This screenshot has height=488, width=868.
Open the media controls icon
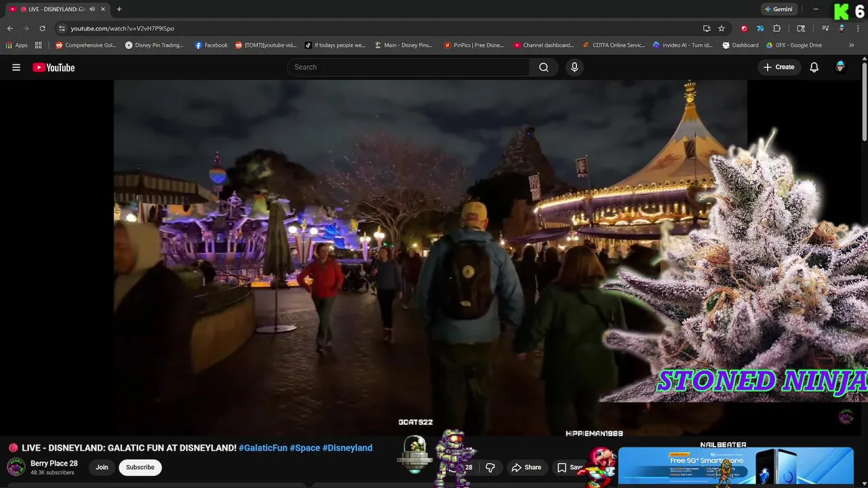[x=825, y=28]
